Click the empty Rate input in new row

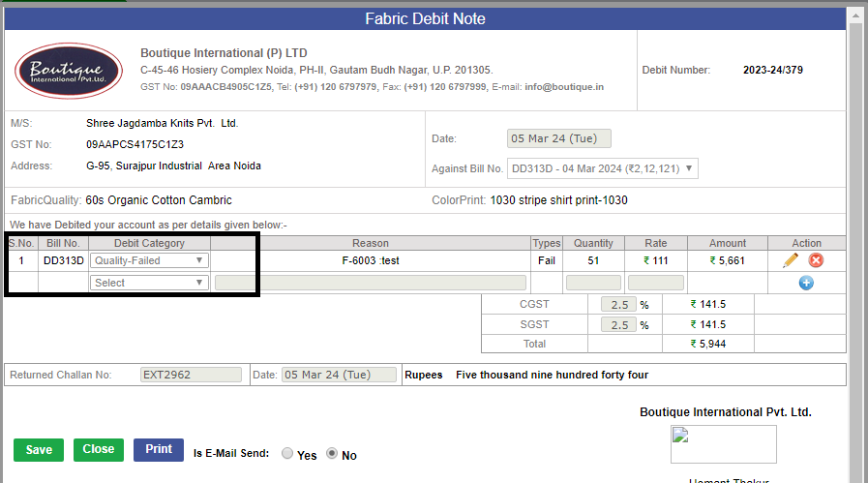[656, 283]
